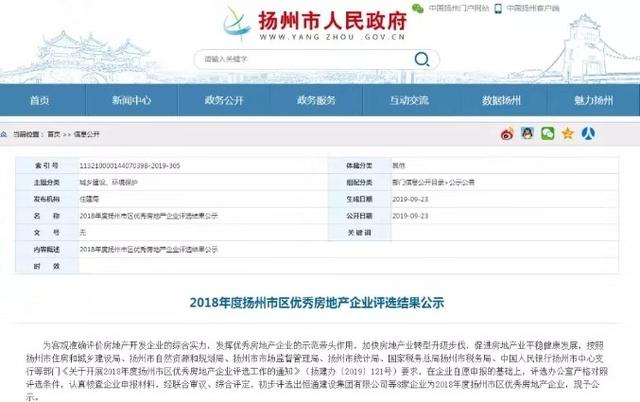Image resolution: width=640 pixels, height=402 pixels.
Task: Open the 首页 navigation tab
Action: point(40,100)
